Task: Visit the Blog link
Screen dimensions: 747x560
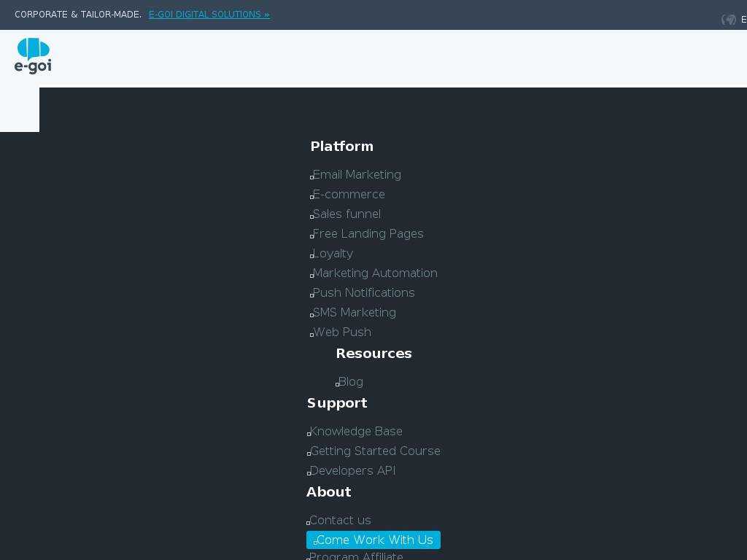Action: pyautogui.click(x=351, y=382)
